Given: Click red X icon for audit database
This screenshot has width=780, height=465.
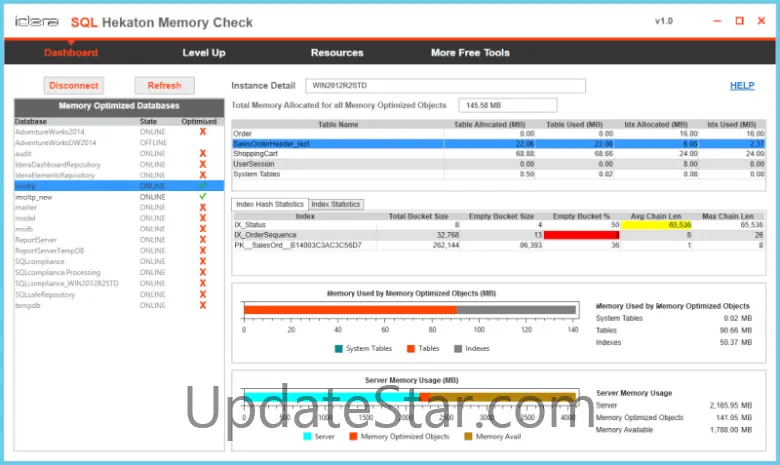Looking at the screenshot, I should [202, 154].
